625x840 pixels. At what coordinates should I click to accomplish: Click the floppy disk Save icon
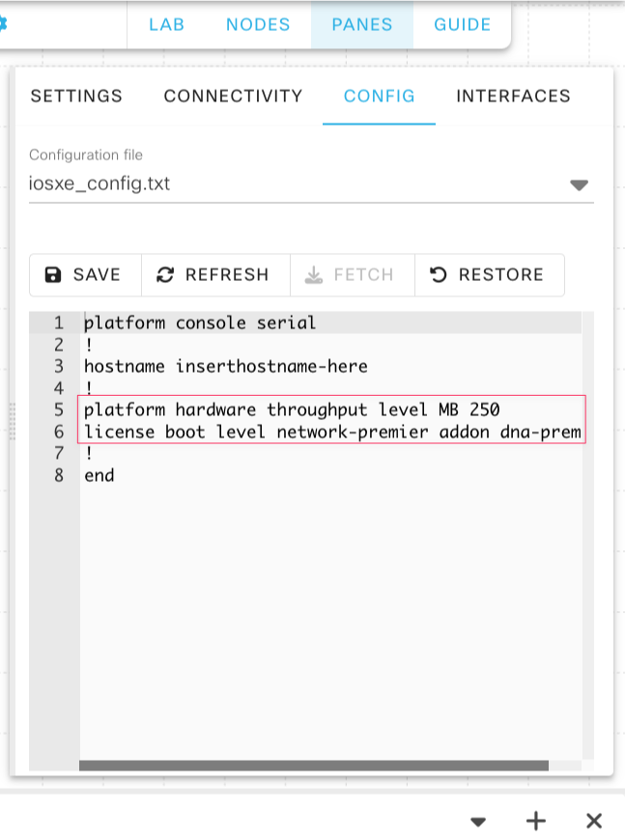coord(52,275)
